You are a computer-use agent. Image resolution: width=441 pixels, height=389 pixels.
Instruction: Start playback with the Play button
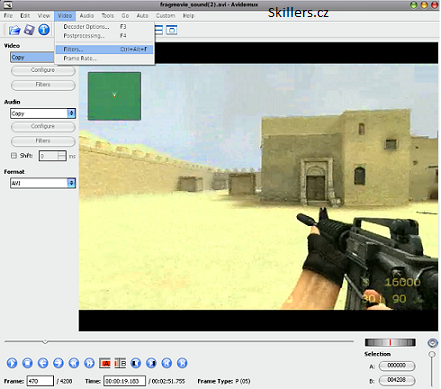coord(12,363)
